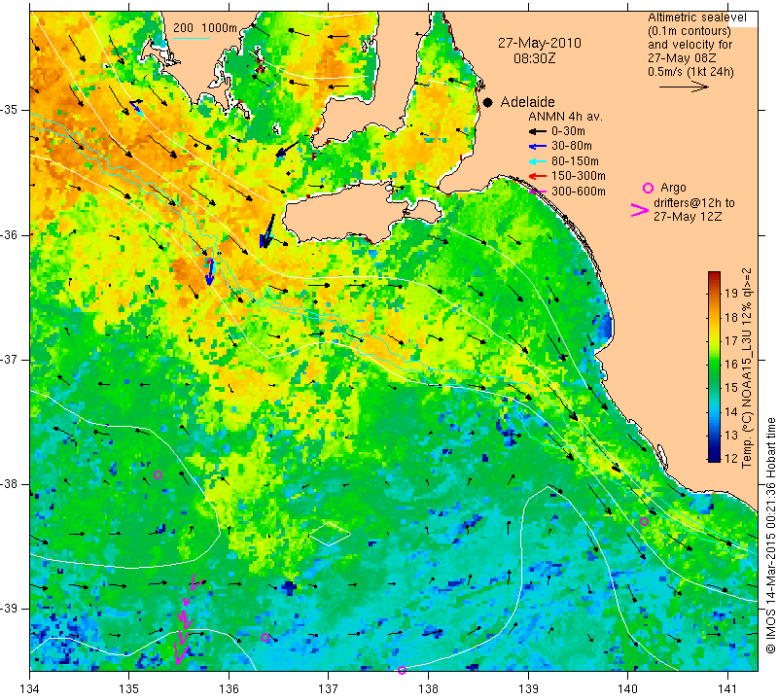Click the Argo float circle at the bottom axis near 137.7E
The height and width of the screenshot is (700, 778).
[x=402, y=670]
